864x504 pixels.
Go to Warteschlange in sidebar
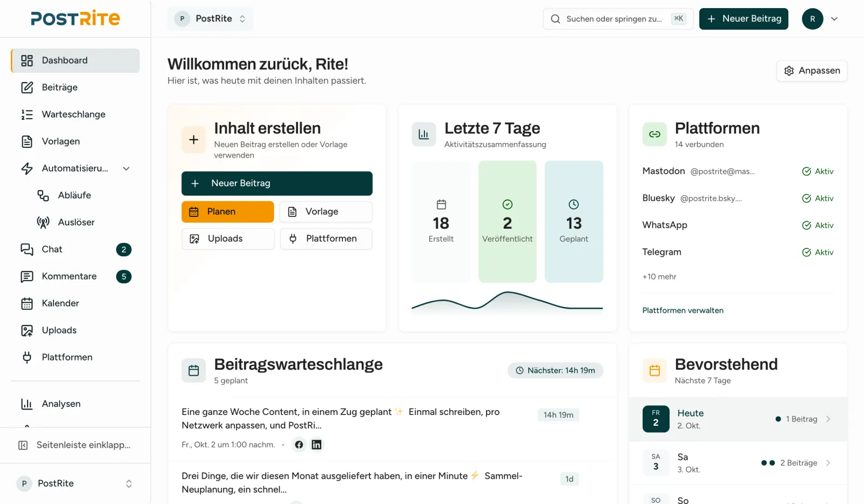click(x=75, y=114)
